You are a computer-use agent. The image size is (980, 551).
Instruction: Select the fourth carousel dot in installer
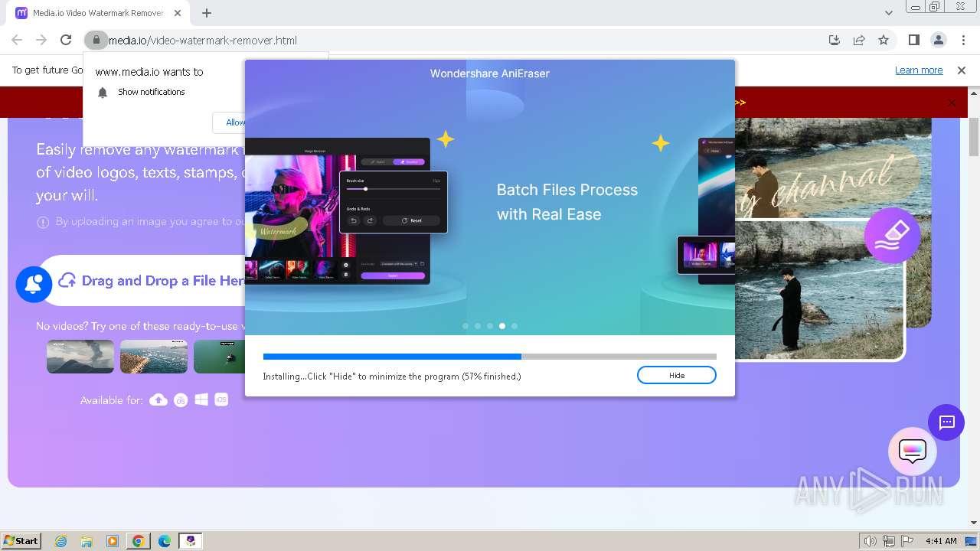coord(502,326)
